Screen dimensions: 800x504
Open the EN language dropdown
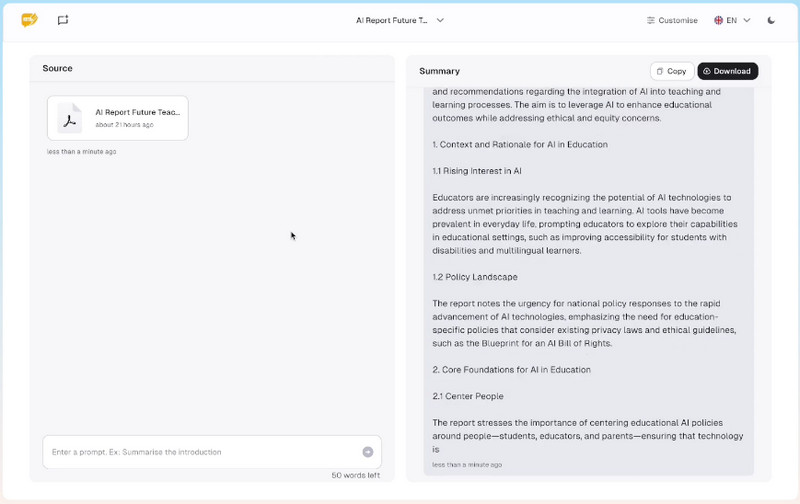[x=732, y=20]
